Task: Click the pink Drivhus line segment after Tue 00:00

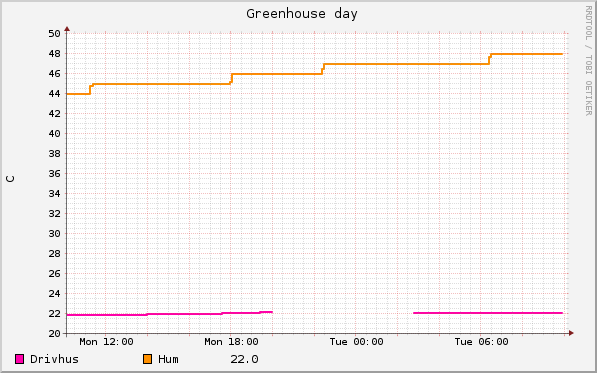Action: click(x=488, y=313)
